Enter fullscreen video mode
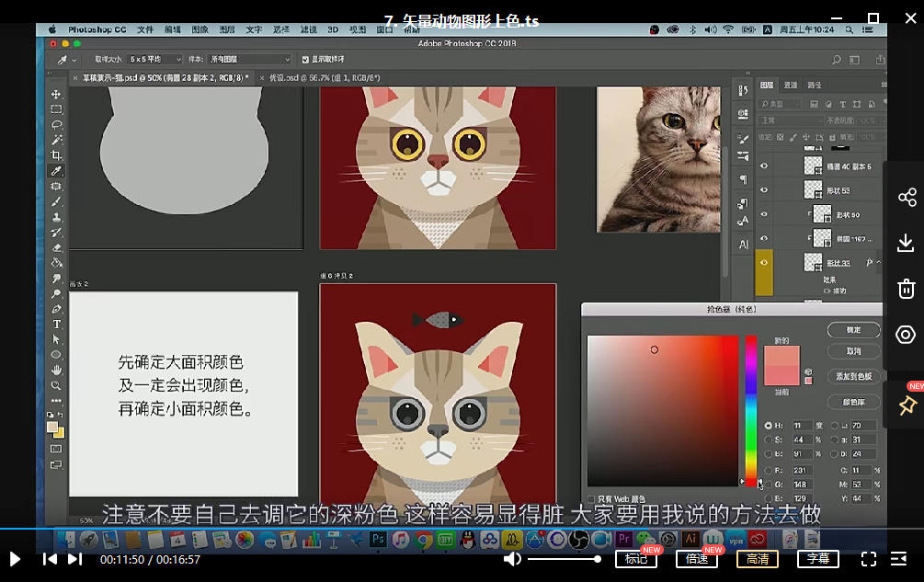Screen dimensions: 924x582 coord(868,558)
